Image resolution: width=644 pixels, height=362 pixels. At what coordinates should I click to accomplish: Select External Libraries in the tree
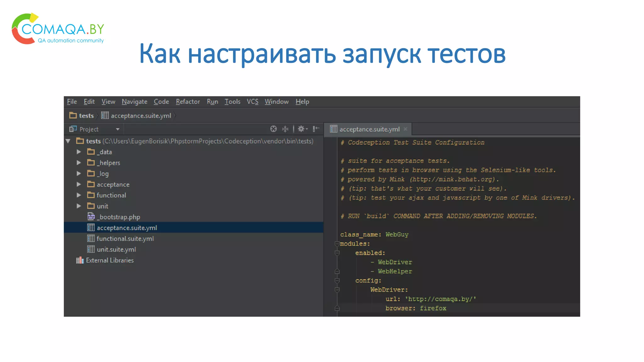[110, 260]
